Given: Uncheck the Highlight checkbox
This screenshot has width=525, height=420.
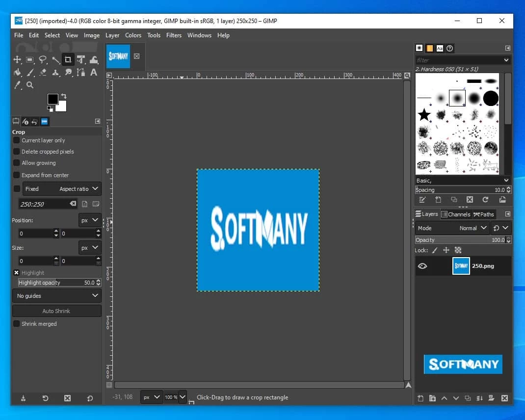Looking at the screenshot, I should [17, 273].
